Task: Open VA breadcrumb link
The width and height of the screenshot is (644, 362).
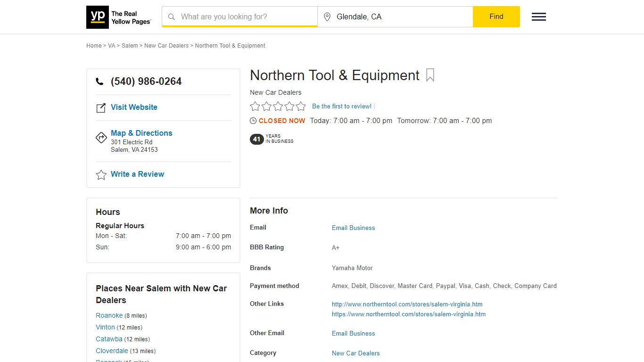Action: [x=111, y=46]
